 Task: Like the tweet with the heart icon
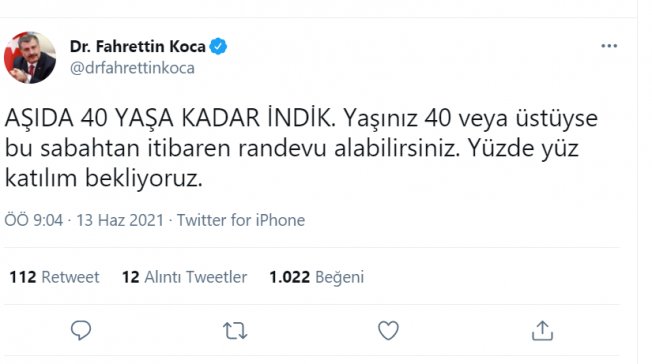pyautogui.click(x=388, y=330)
